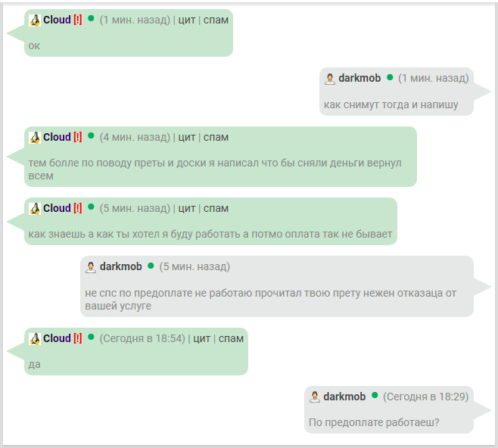
Task: Click Cloud's penguin avatar in the "ок" message
Action: point(34,20)
